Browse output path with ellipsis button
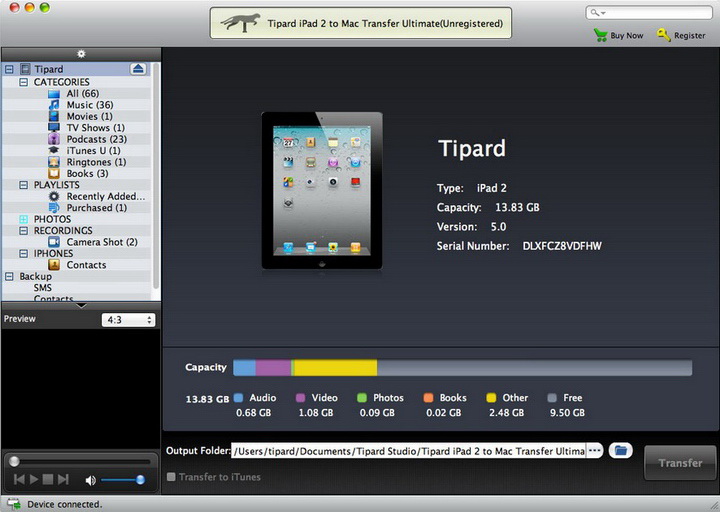The width and height of the screenshot is (720, 512). [x=595, y=450]
